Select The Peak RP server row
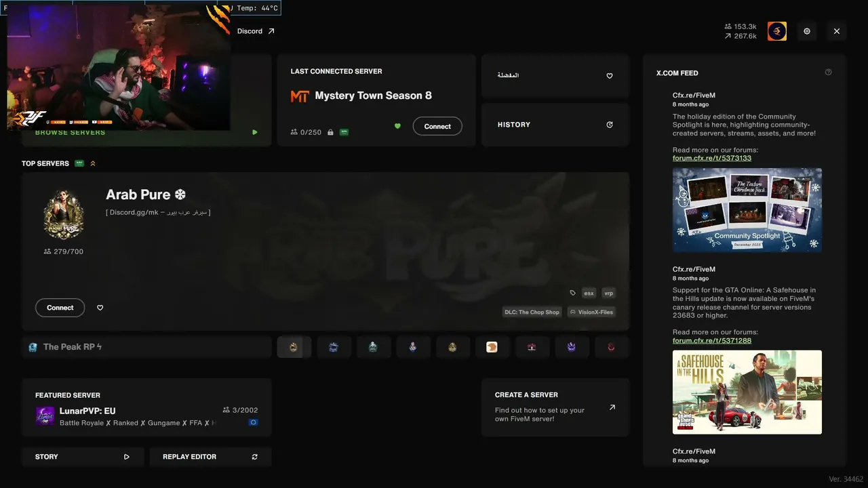 146,347
